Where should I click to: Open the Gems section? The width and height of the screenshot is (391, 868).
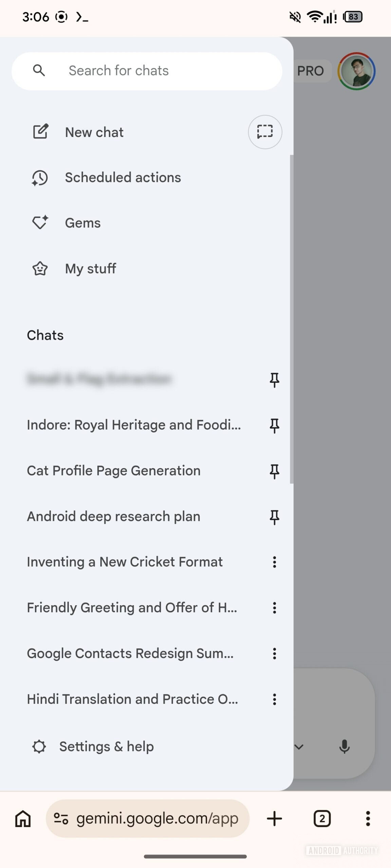point(82,223)
